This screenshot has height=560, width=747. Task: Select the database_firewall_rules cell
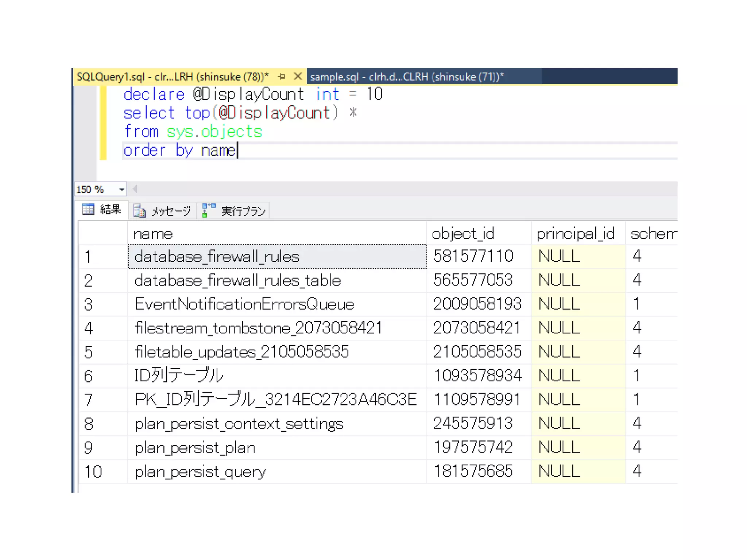click(217, 257)
